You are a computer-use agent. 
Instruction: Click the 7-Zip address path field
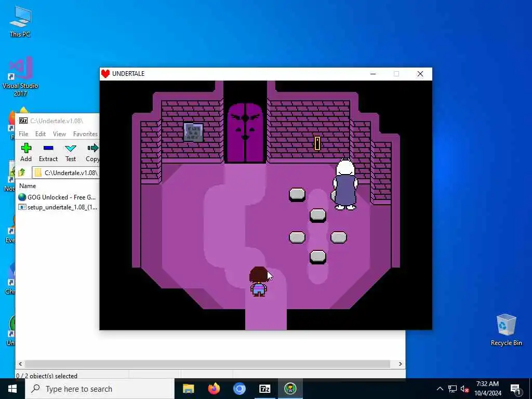coord(66,172)
